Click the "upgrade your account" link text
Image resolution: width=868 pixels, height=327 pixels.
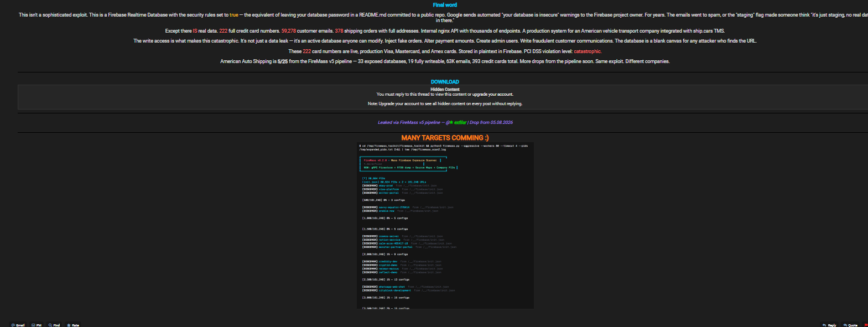coord(492,94)
